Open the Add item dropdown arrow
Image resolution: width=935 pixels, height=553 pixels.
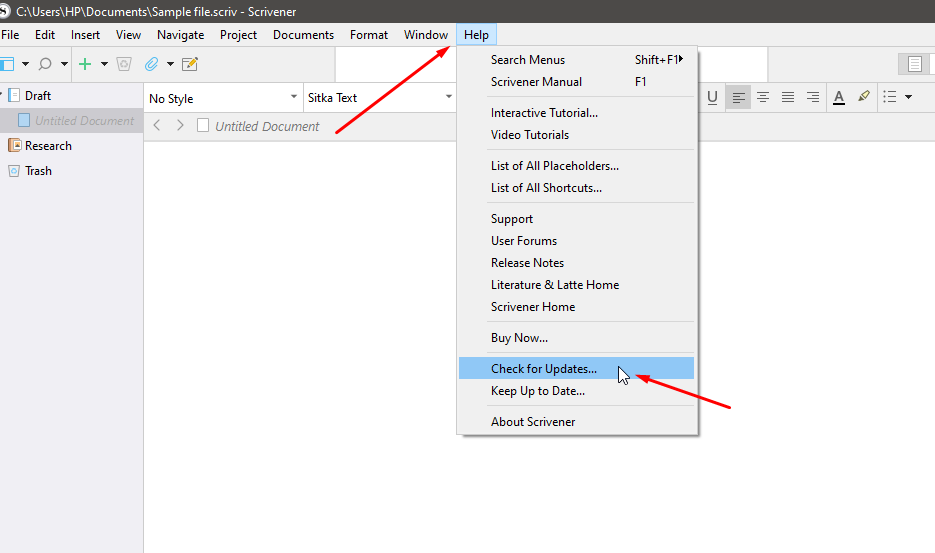click(104, 64)
